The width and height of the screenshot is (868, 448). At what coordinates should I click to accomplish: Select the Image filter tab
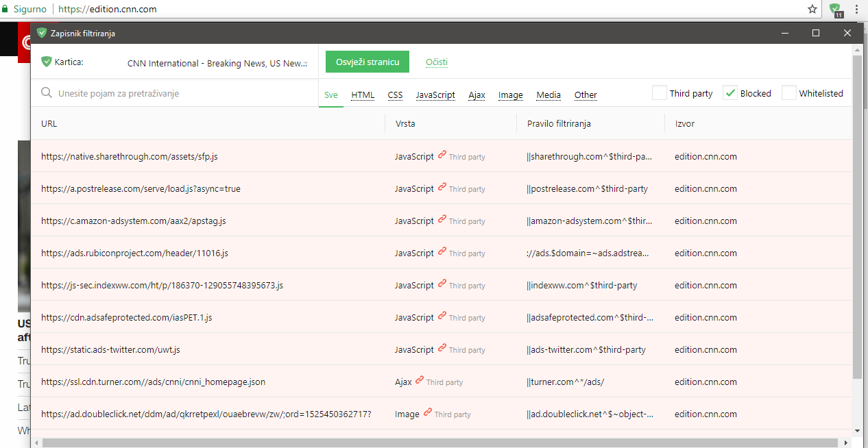tap(511, 95)
